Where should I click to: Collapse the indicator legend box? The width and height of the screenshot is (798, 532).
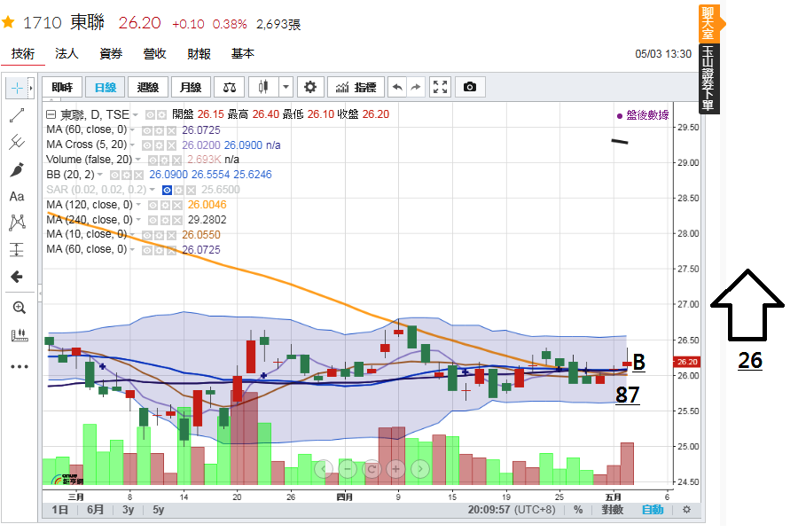pyautogui.click(x=51, y=114)
